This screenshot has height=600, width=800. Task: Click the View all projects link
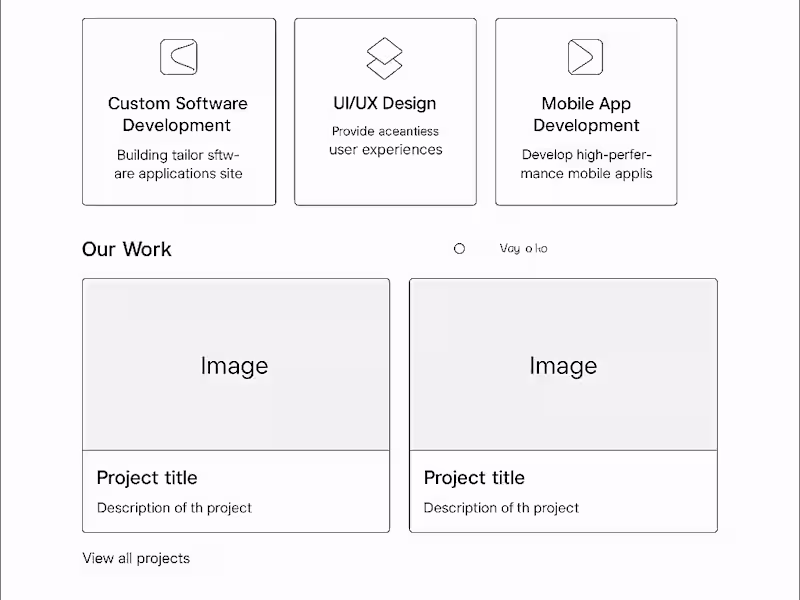coord(136,558)
